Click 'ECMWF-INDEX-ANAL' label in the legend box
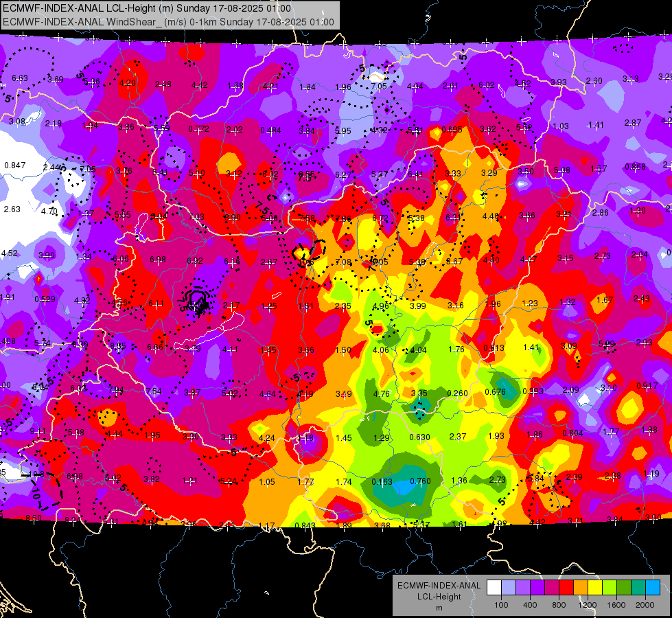Screen dimensions: 672x618 click(x=439, y=586)
